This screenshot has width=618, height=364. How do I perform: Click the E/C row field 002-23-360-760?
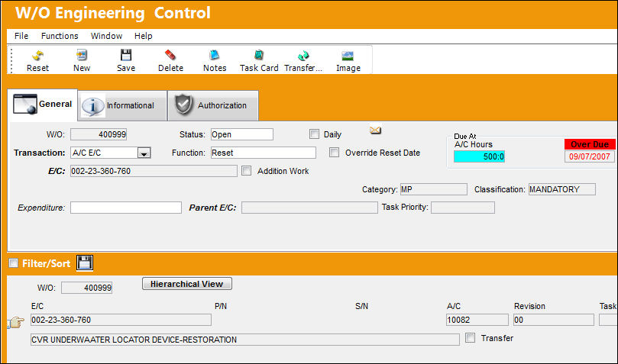[x=121, y=320]
